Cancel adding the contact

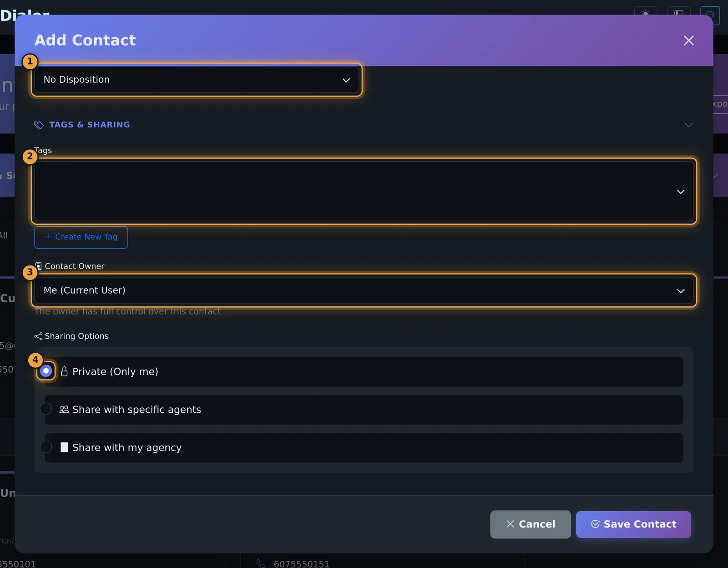531,524
